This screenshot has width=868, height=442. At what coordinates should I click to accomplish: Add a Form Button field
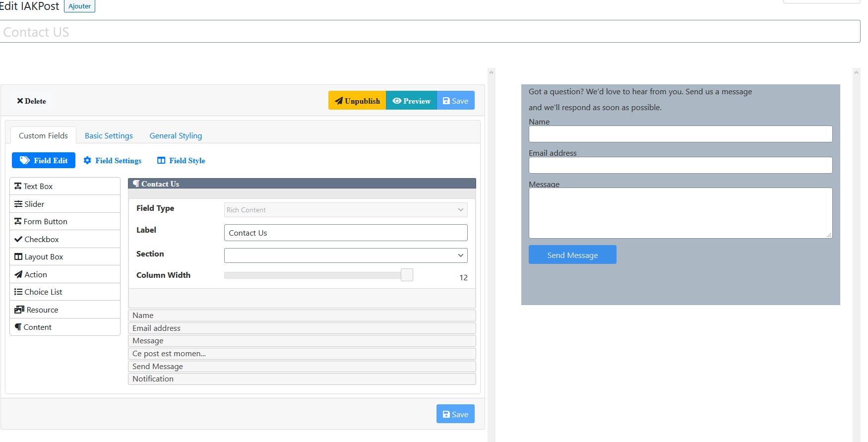click(65, 221)
